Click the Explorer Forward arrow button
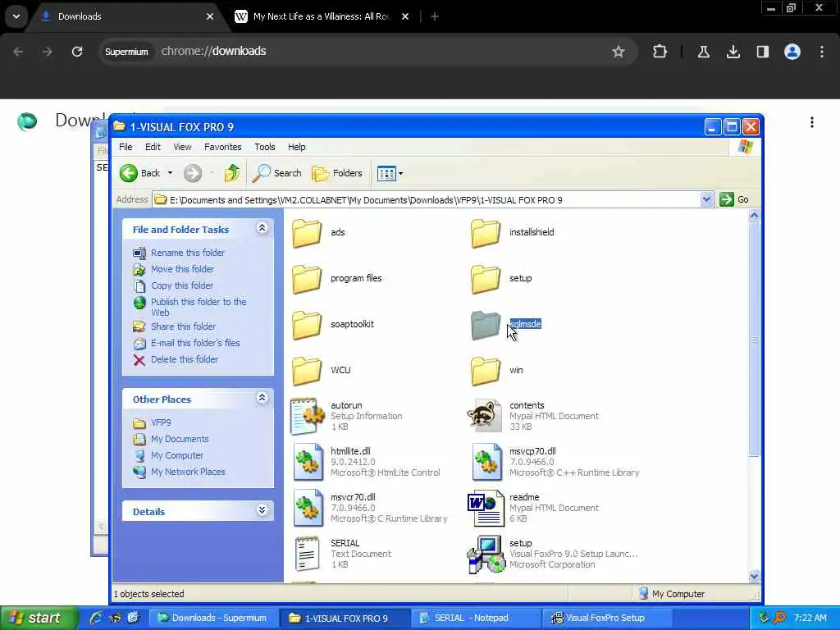 [193, 173]
